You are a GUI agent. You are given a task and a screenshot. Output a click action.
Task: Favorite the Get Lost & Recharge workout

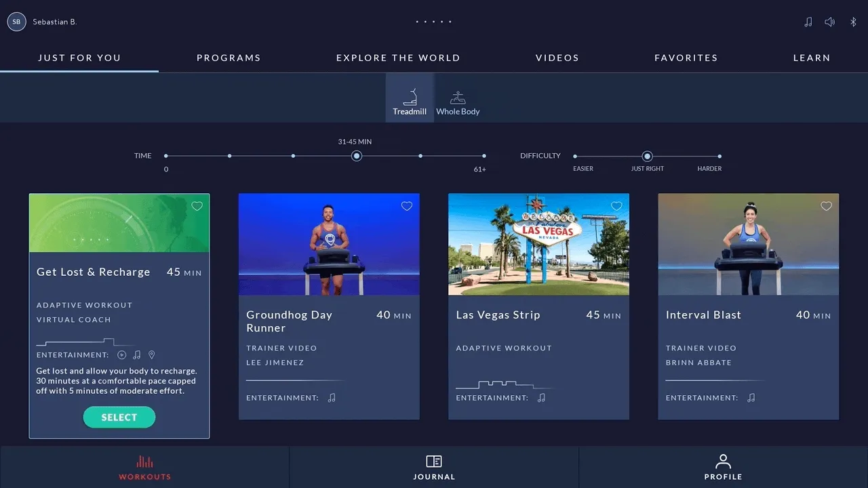(197, 206)
